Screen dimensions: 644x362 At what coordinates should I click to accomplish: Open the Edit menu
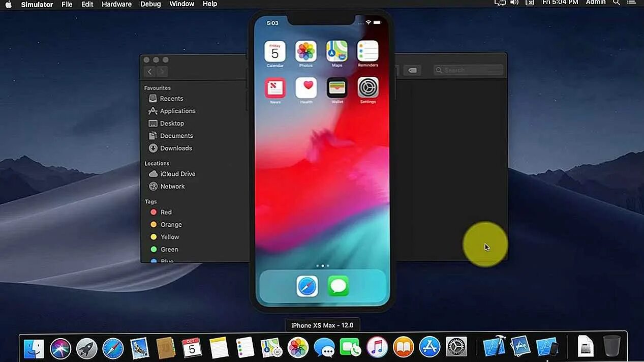point(87,4)
